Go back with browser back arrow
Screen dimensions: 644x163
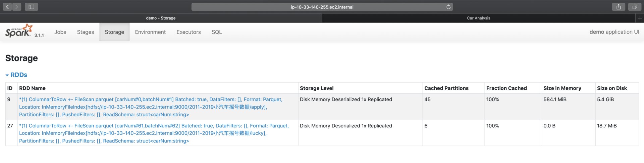coord(7,7)
